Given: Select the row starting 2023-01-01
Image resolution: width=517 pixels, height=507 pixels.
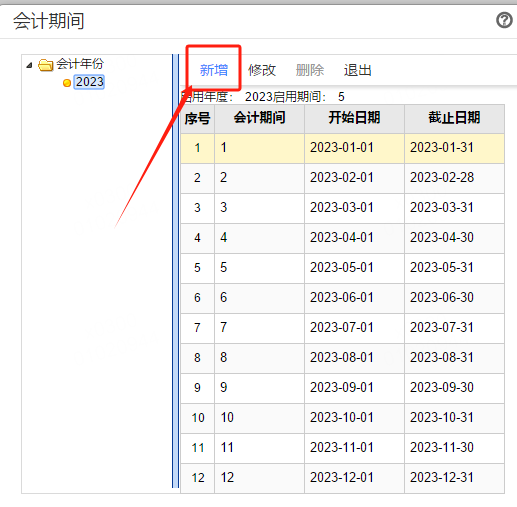Looking at the screenshot, I should point(342,148).
